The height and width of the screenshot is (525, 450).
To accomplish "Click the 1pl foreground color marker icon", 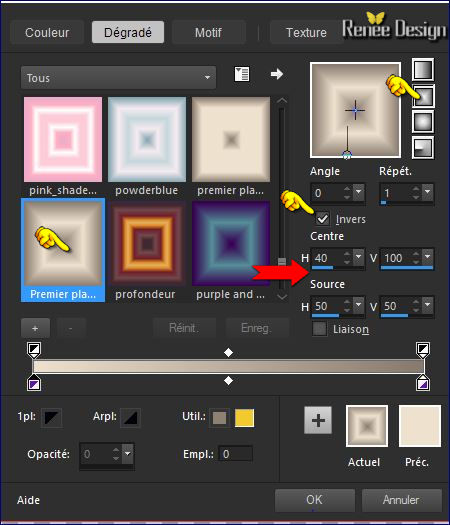I will coord(51,418).
